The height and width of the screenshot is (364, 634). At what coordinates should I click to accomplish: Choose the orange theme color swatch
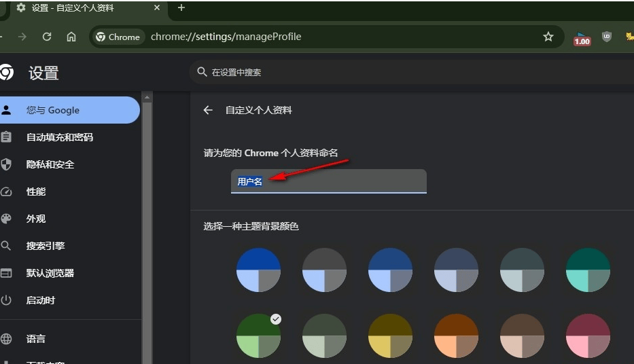(x=456, y=336)
